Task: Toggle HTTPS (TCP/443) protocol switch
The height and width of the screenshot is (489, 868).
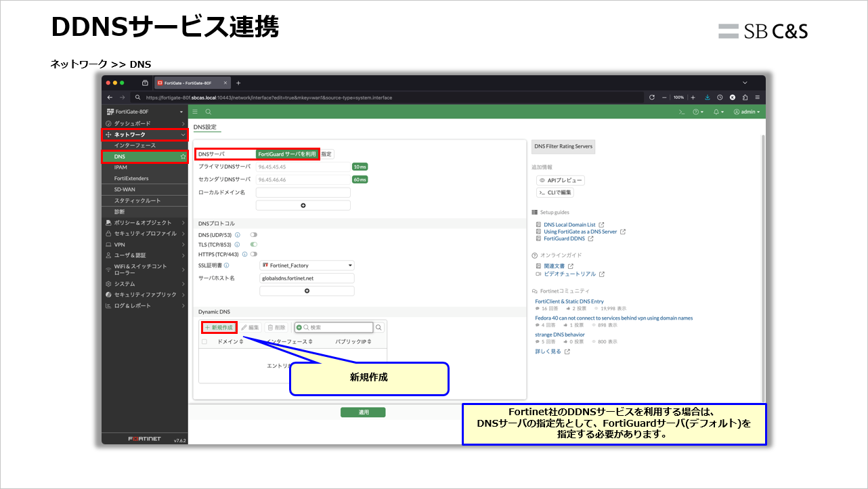Action: [x=254, y=254]
